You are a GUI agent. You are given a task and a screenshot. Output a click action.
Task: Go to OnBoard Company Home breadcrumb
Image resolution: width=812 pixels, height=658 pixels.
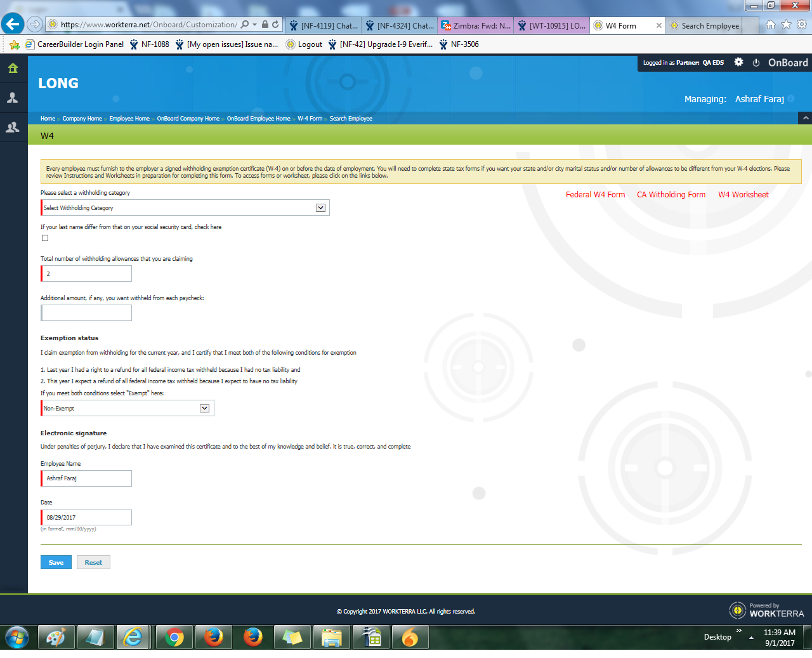coord(188,119)
